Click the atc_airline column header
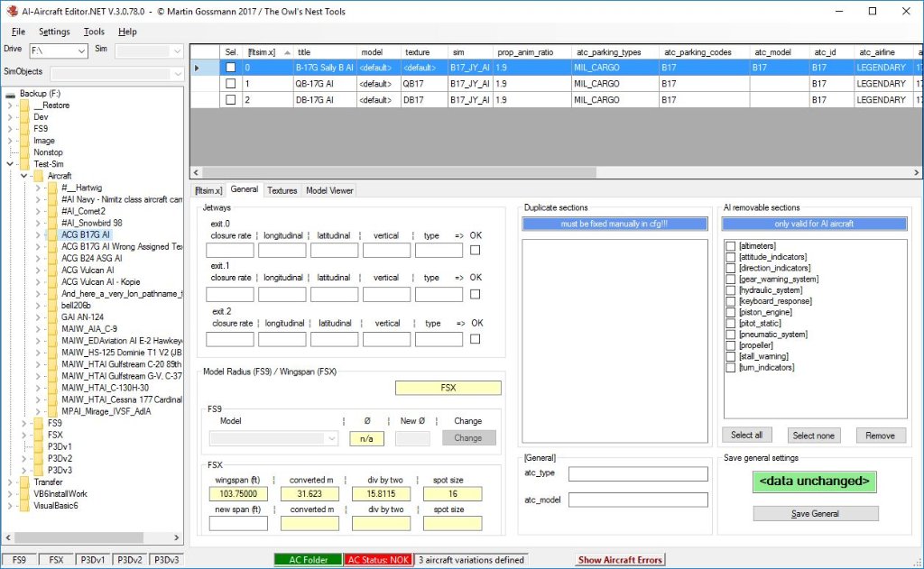Screen dimensions: 924x569 tap(882, 51)
